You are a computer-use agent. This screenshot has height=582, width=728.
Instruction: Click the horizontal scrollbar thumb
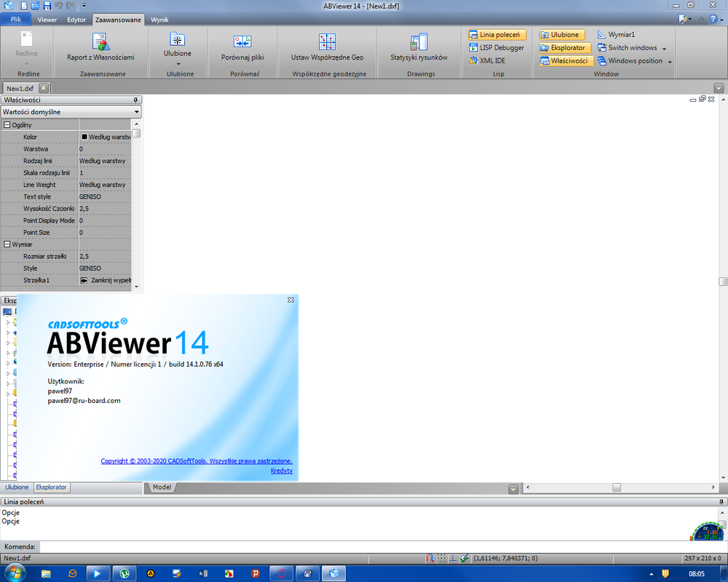(x=616, y=487)
